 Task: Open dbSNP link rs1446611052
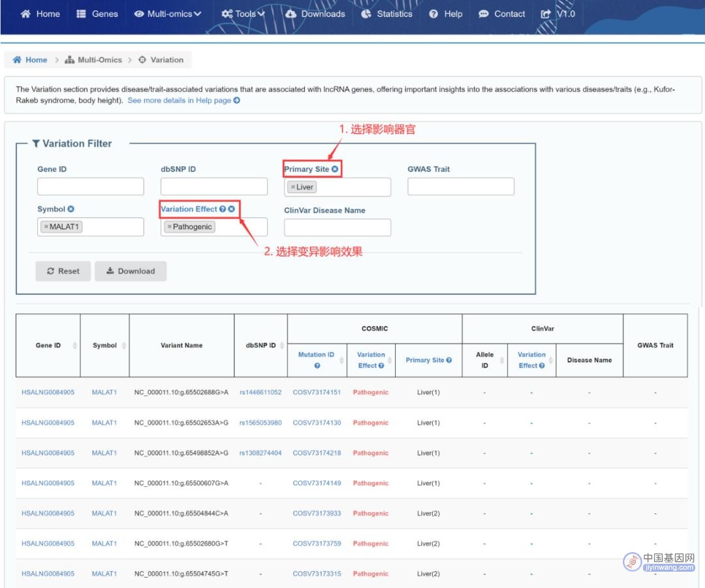(260, 392)
